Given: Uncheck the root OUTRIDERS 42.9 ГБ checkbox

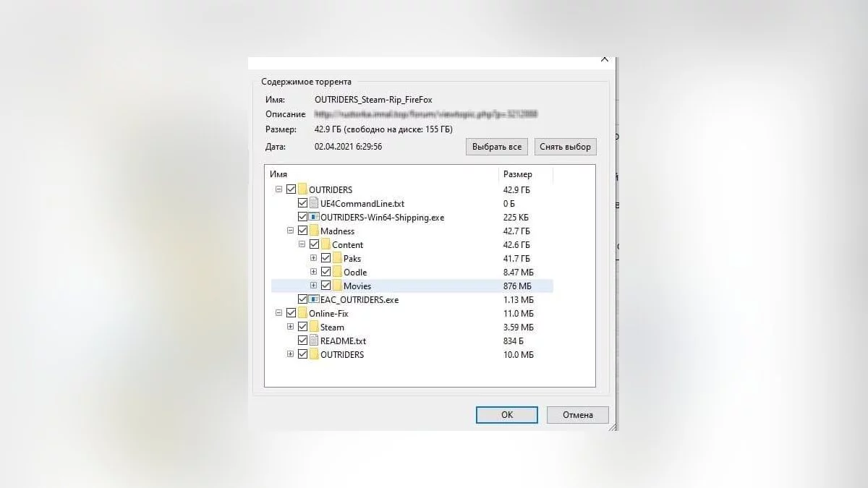Looking at the screenshot, I should pos(291,189).
